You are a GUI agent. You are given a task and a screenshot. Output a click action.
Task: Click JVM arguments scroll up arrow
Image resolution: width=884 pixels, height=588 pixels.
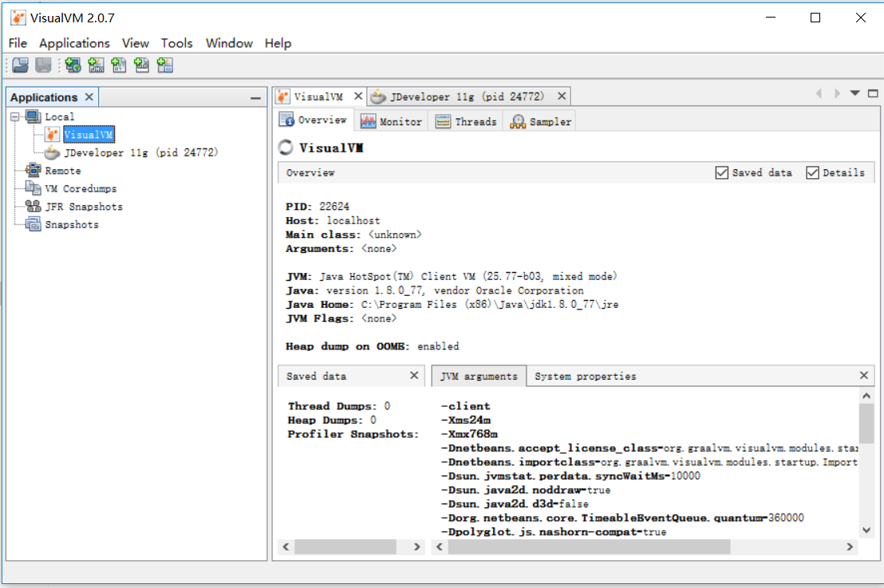(866, 396)
